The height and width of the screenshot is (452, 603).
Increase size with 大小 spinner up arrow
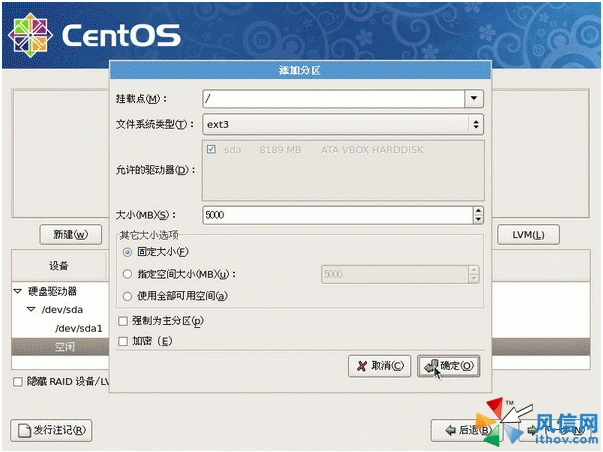(x=477, y=210)
